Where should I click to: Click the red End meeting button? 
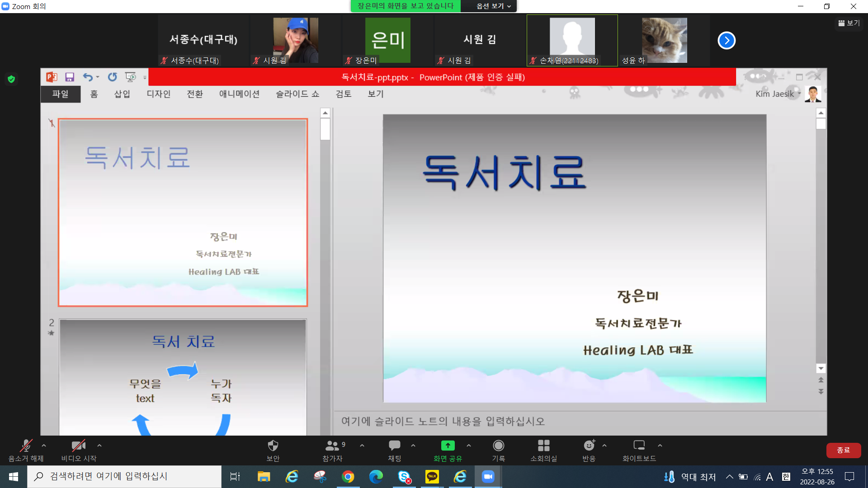(x=843, y=450)
